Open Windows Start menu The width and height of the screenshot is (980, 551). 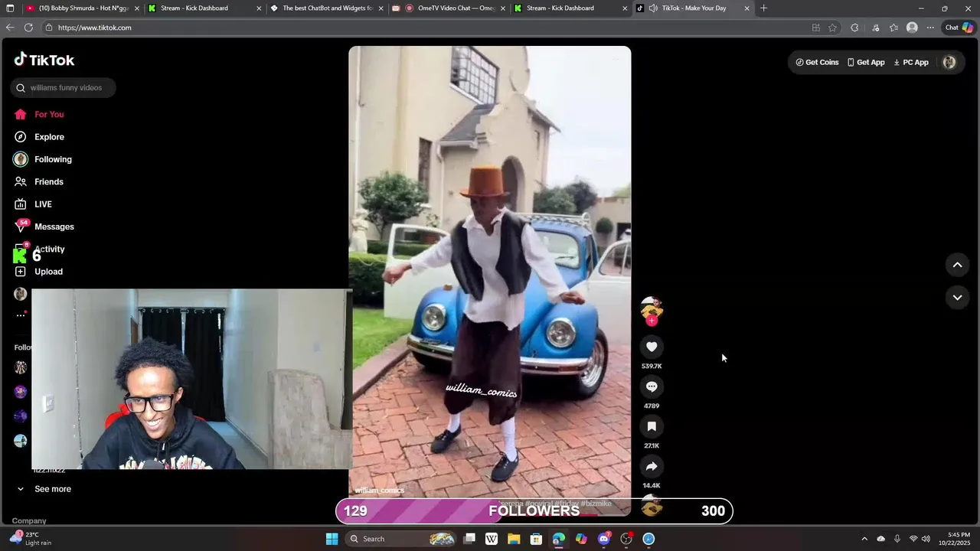click(x=332, y=539)
